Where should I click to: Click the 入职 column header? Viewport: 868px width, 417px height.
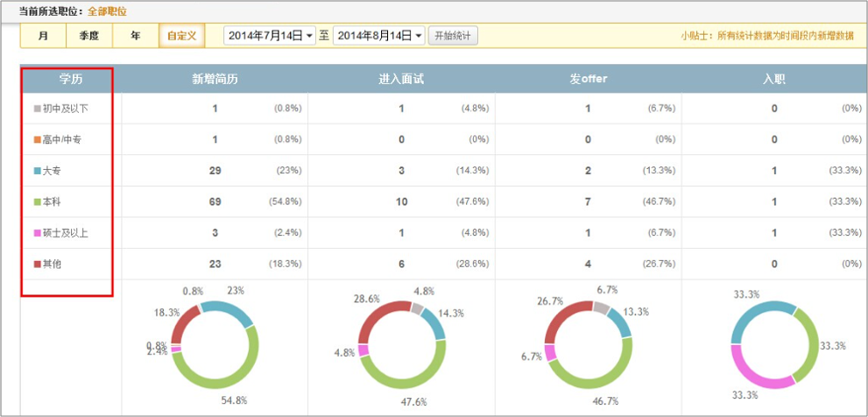click(x=773, y=79)
